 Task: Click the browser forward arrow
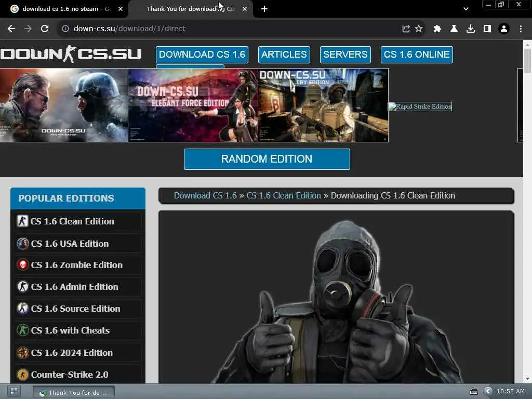click(x=28, y=29)
